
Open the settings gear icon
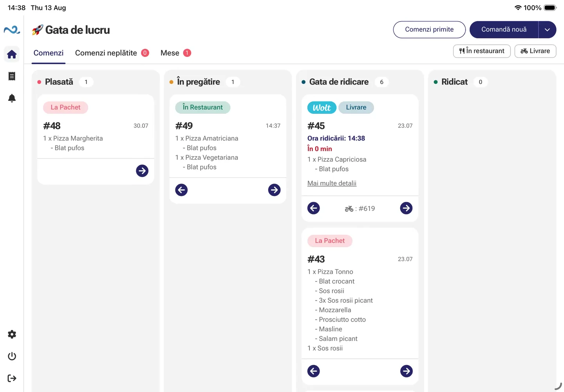coord(12,334)
